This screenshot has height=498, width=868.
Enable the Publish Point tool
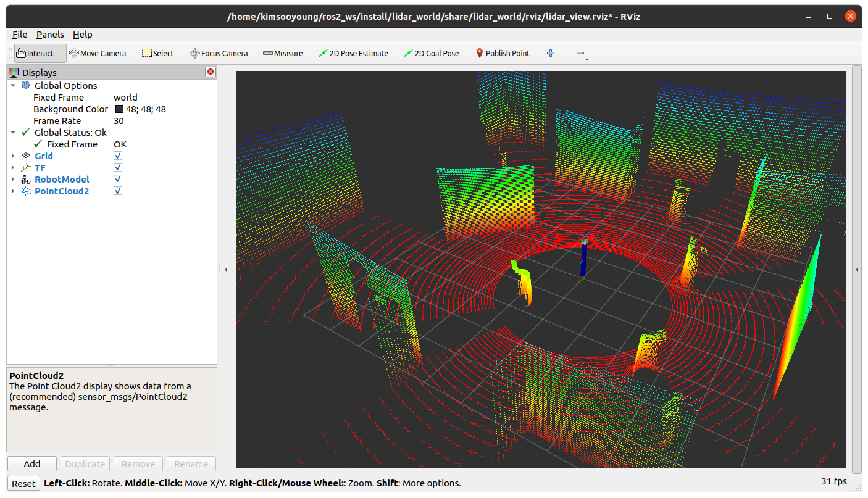coord(503,53)
